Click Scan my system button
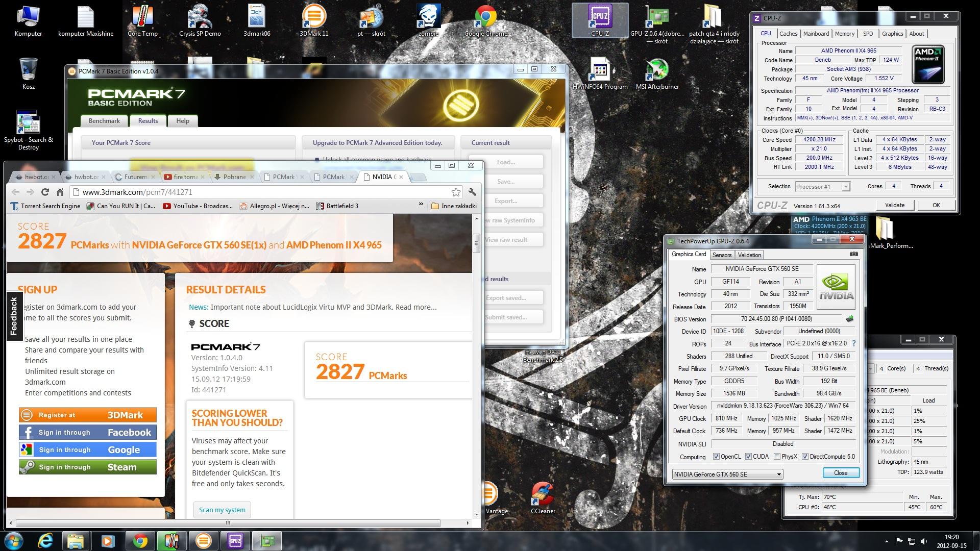 (x=222, y=510)
